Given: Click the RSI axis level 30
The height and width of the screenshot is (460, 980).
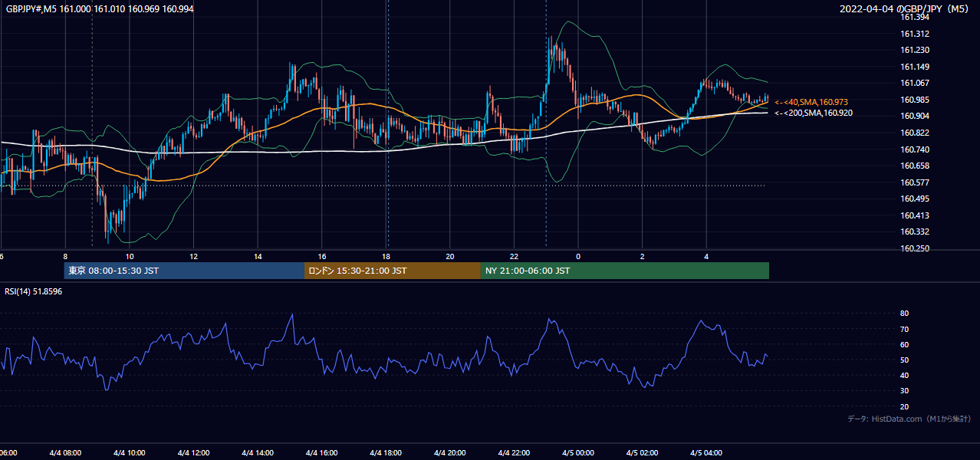Looking at the screenshot, I should (x=904, y=391).
